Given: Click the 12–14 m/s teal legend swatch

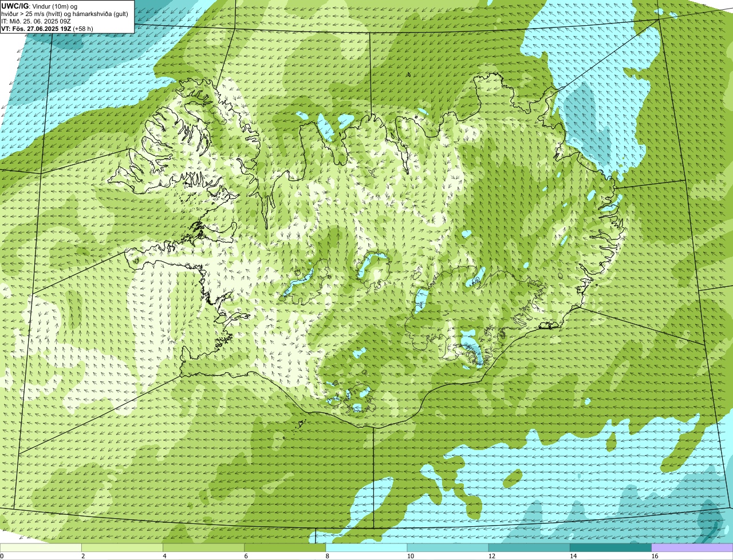Looking at the screenshot, I should [x=529, y=547].
